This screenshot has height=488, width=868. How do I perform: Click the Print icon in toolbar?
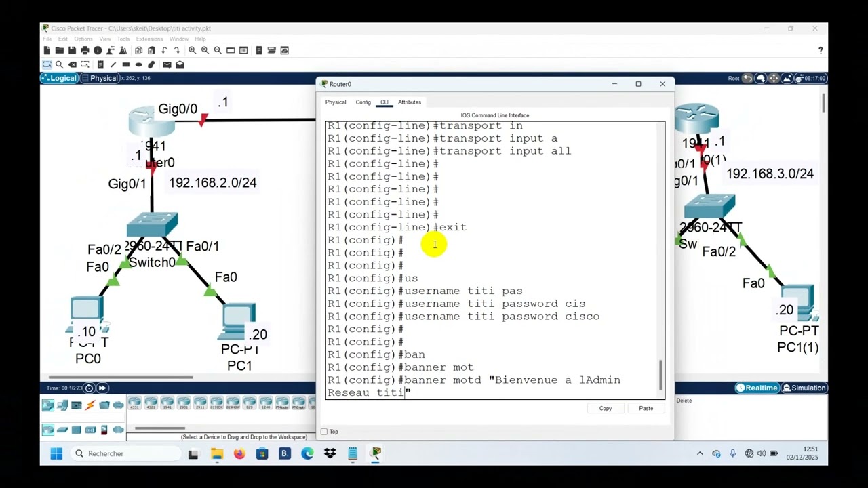pyautogui.click(x=85, y=50)
